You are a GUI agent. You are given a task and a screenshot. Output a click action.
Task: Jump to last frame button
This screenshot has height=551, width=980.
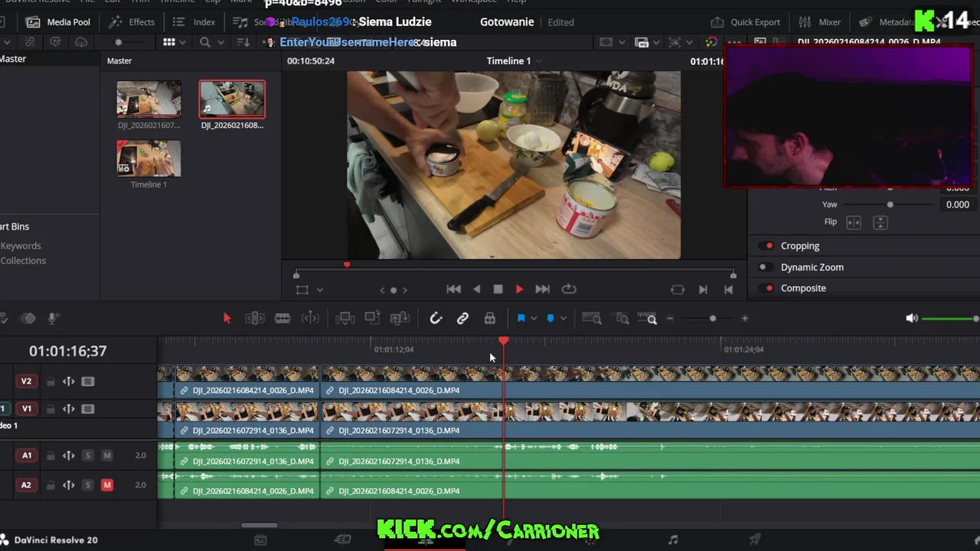[x=542, y=289]
